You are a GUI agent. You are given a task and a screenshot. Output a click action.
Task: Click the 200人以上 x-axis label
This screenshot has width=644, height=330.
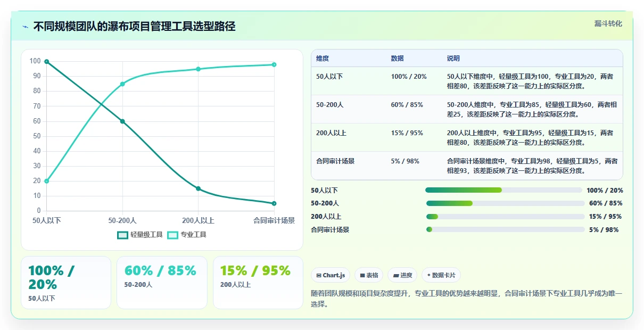pyautogui.click(x=199, y=220)
